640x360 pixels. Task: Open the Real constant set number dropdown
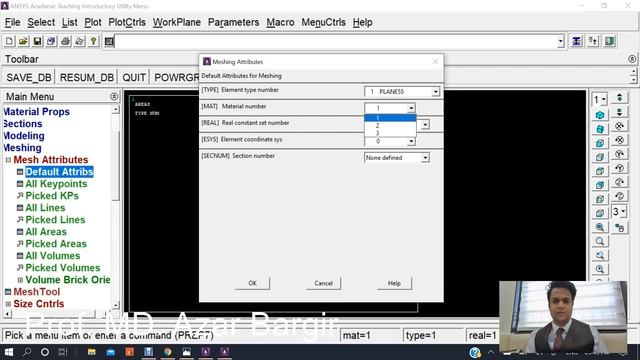coord(425,124)
